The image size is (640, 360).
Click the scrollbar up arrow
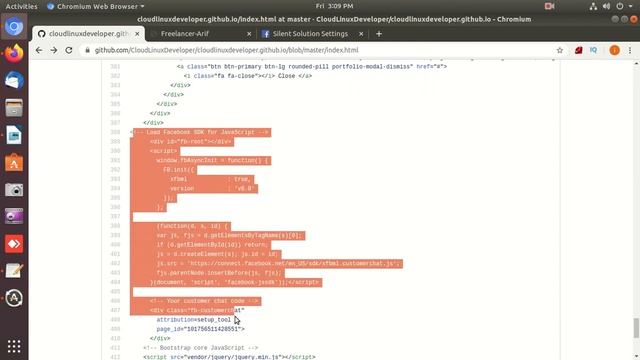[x=636, y=64]
